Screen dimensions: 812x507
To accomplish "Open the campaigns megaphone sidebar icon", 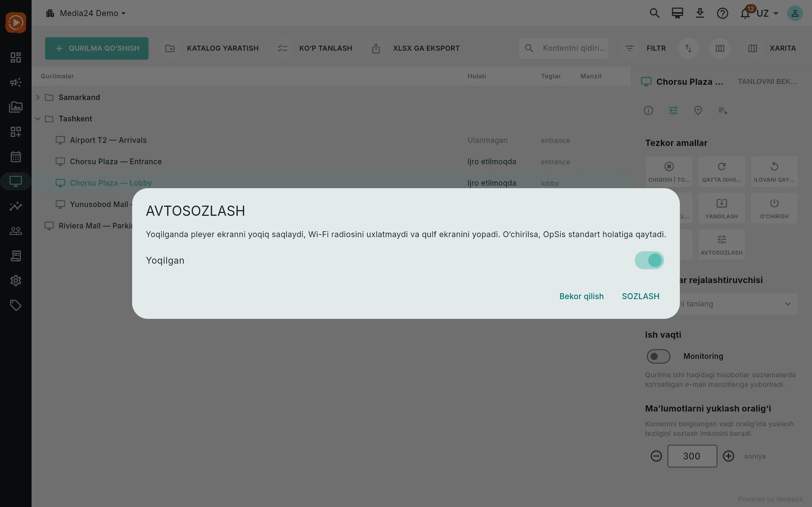I will 16,82.
